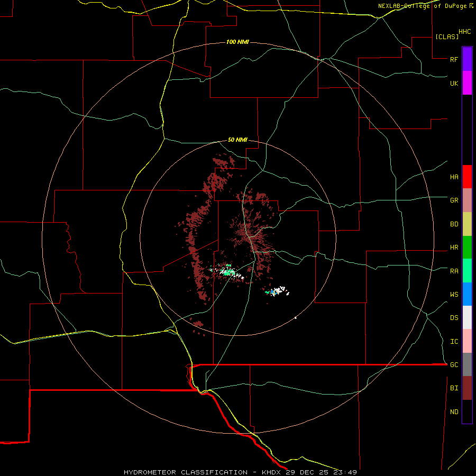This screenshot has width=476, height=476.
Task: Click the HR legend label
Action: 454,248
